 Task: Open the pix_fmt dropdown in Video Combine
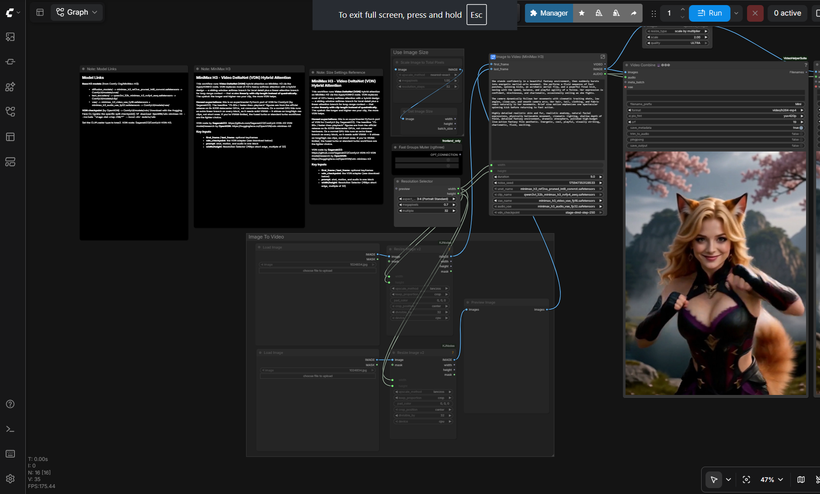pyautogui.click(x=714, y=116)
